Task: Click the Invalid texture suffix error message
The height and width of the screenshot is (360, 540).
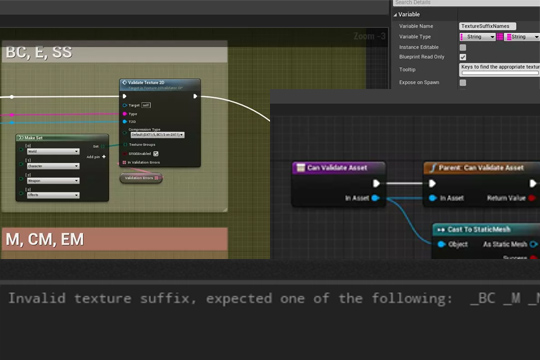Action: 274,298
